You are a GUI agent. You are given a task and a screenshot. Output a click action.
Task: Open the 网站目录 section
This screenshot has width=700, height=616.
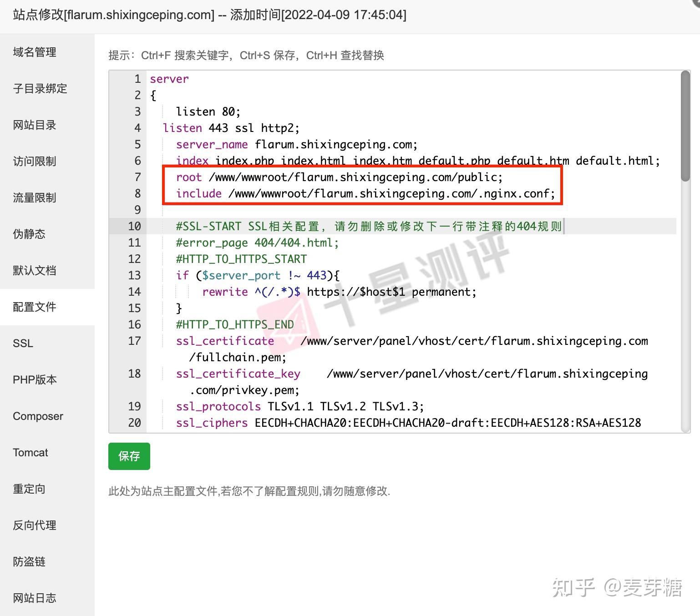click(34, 125)
